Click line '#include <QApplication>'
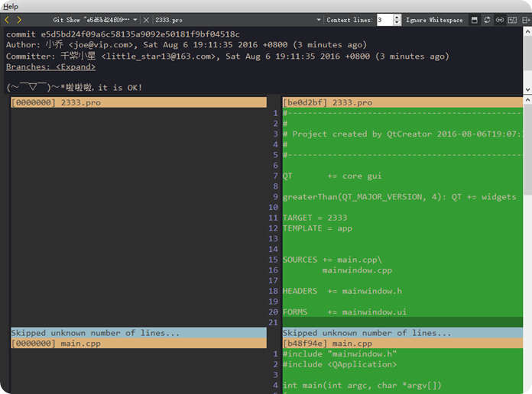The image size is (532, 394). [x=339, y=364]
